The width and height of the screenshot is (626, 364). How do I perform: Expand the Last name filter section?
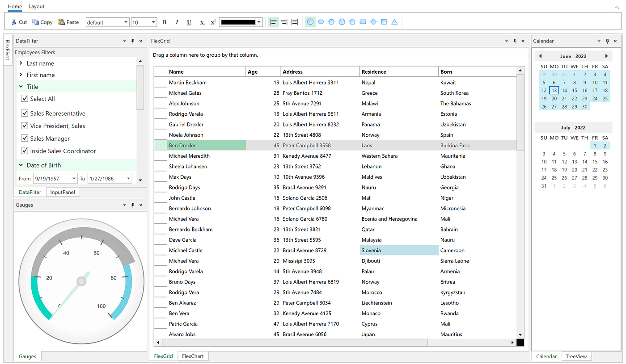20,63
